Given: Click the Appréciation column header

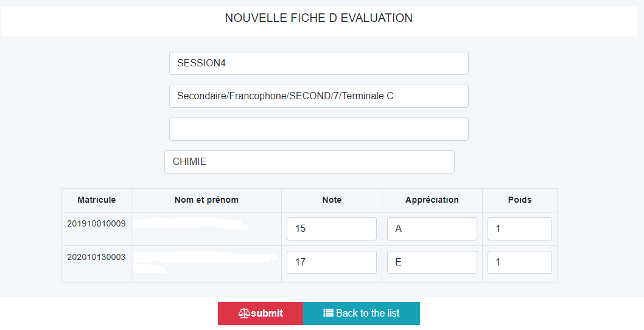Looking at the screenshot, I should click(x=432, y=200).
